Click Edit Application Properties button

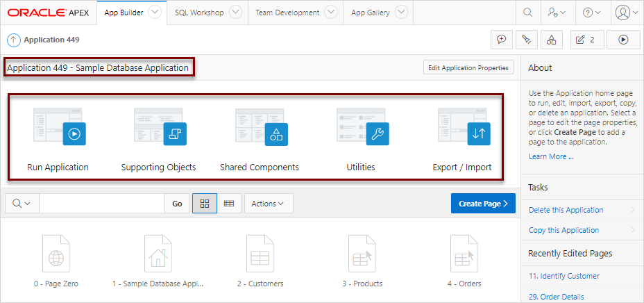468,68
